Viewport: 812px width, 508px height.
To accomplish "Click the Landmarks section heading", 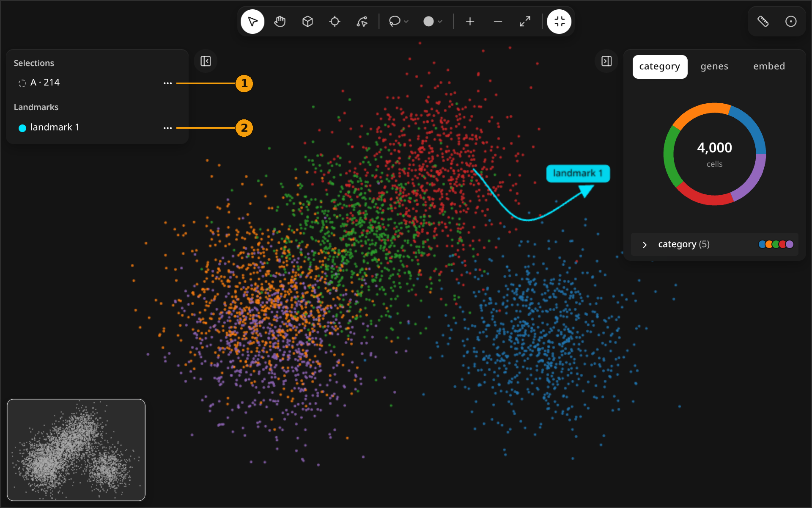I will point(36,107).
